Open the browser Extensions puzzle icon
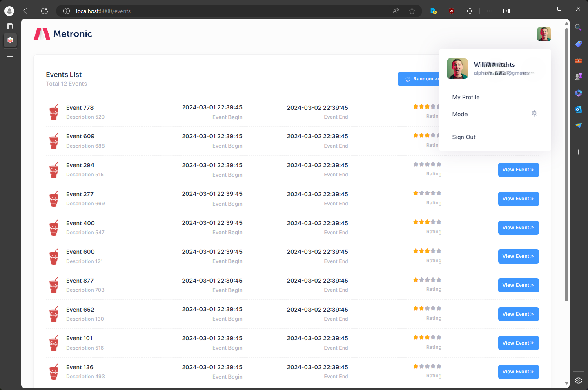The width and height of the screenshot is (588, 390). click(x=470, y=11)
